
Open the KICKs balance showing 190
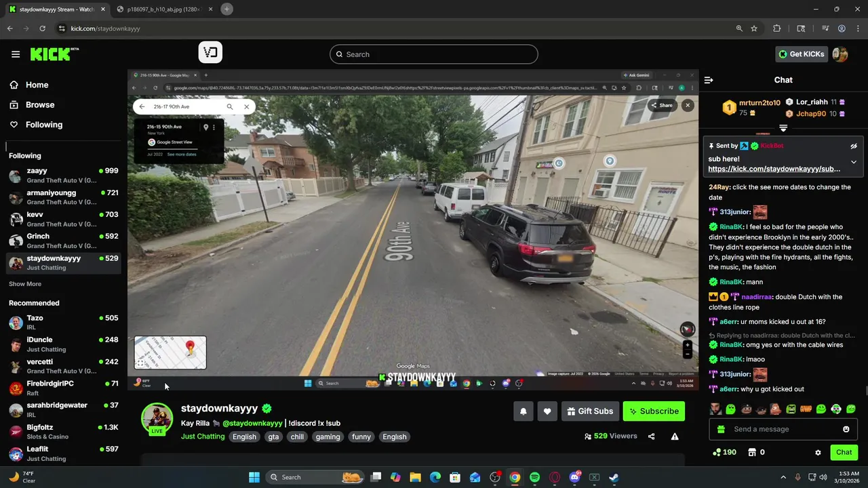[724, 452]
